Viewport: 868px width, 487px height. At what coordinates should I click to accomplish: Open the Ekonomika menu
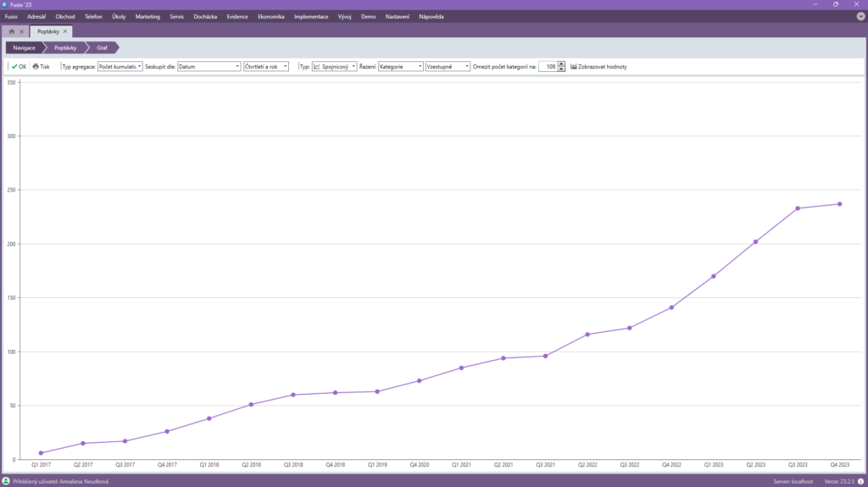coord(271,16)
